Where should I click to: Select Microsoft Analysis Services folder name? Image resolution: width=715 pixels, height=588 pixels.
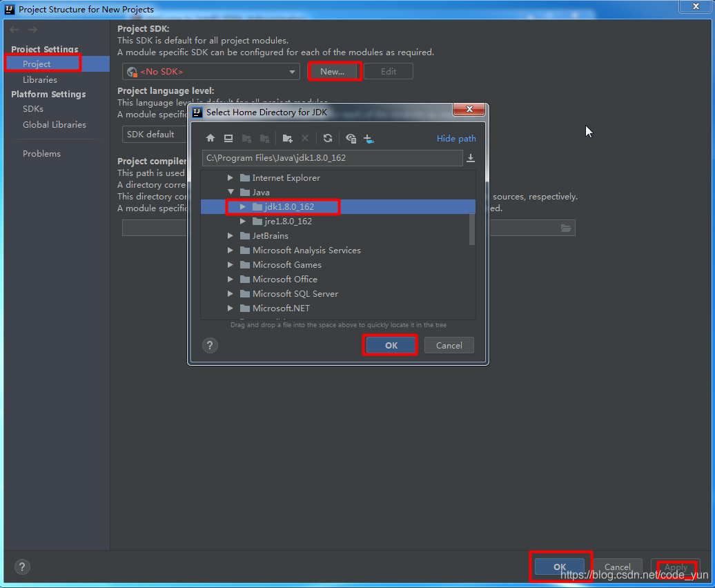[x=306, y=251]
